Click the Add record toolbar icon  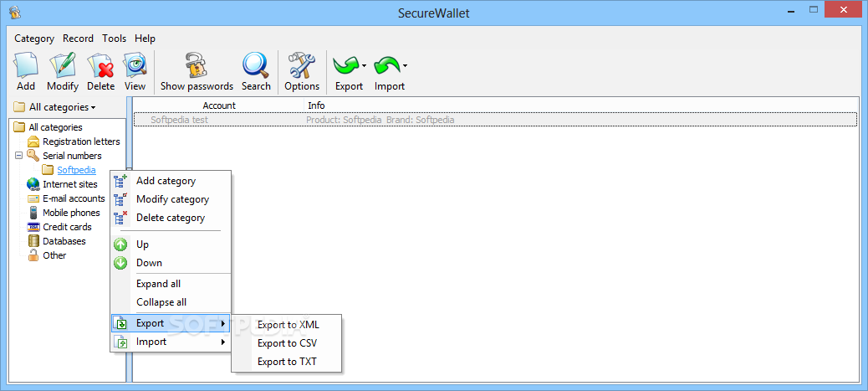pos(26,65)
